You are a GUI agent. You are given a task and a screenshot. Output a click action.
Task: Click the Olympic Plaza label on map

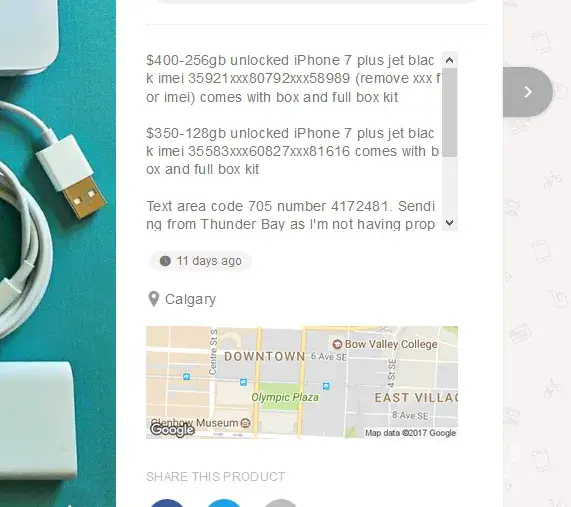click(x=285, y=397)
